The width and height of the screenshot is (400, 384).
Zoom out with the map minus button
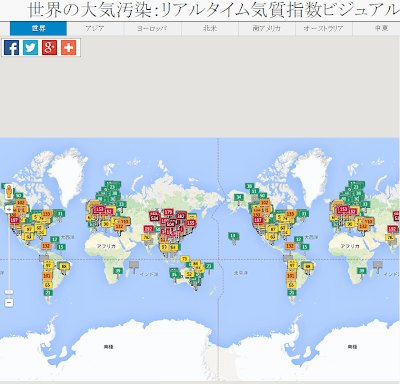(9, 303)
